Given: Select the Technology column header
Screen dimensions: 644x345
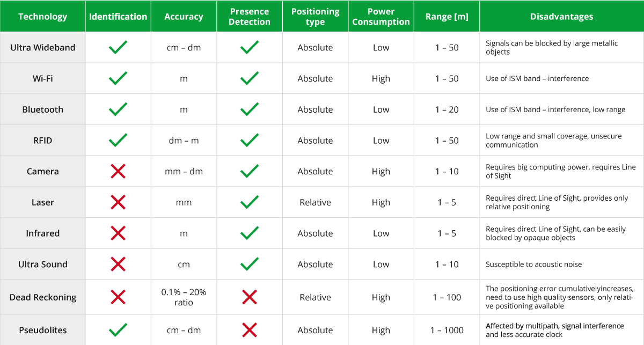Looking at the screenshot, I should coord(43,16).
